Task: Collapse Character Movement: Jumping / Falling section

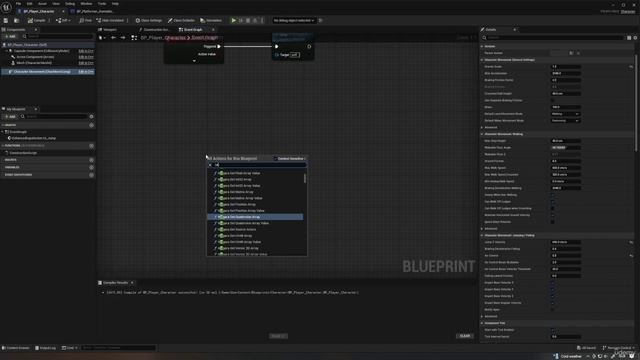Action: [482, 236]
